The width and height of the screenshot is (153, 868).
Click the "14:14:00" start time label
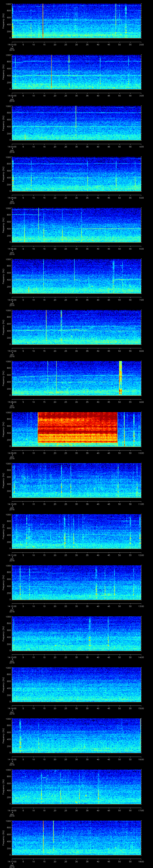[12, 708]
